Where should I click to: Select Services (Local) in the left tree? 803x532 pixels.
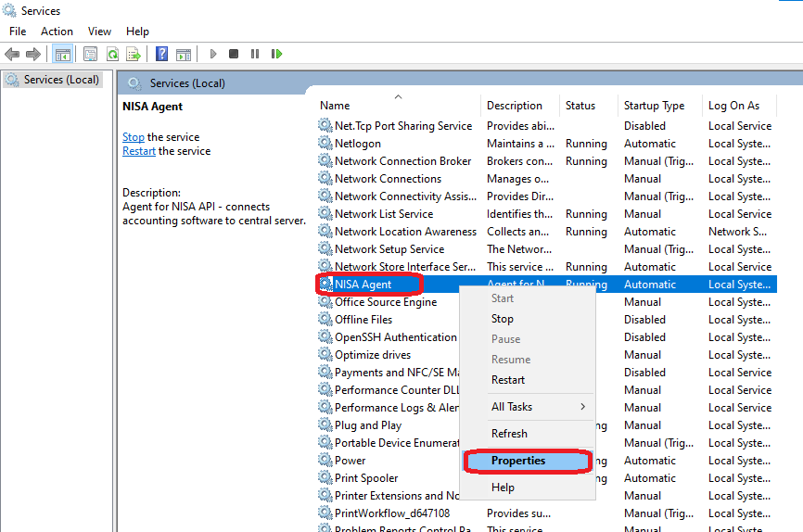point(61,80)
